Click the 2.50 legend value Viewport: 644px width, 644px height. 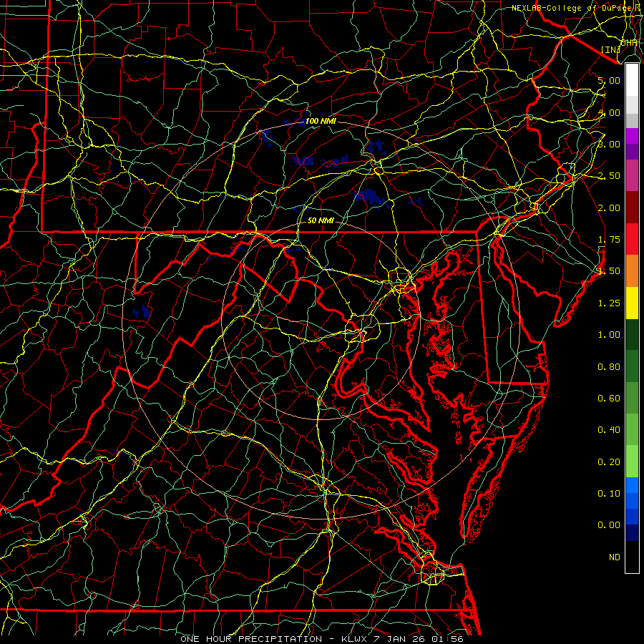609,176
